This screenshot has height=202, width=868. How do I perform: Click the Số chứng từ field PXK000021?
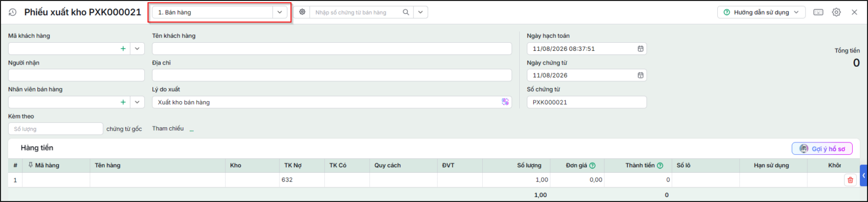[586, 102]
